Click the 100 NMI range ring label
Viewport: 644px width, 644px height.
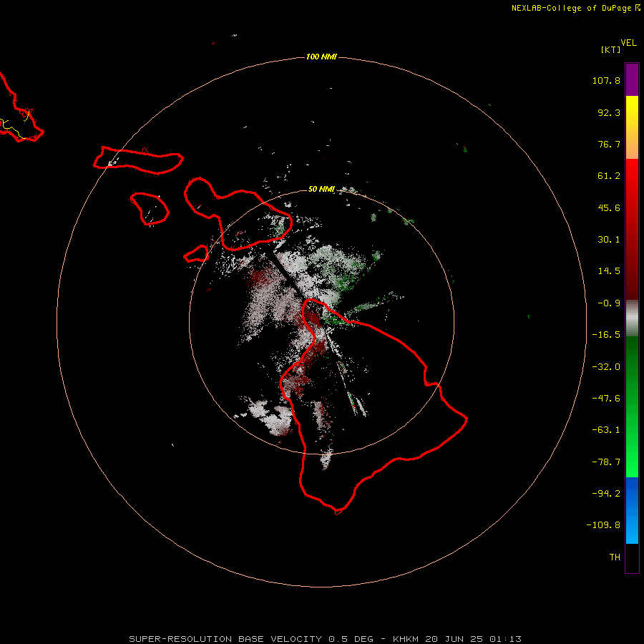click(x=321, y=57)
